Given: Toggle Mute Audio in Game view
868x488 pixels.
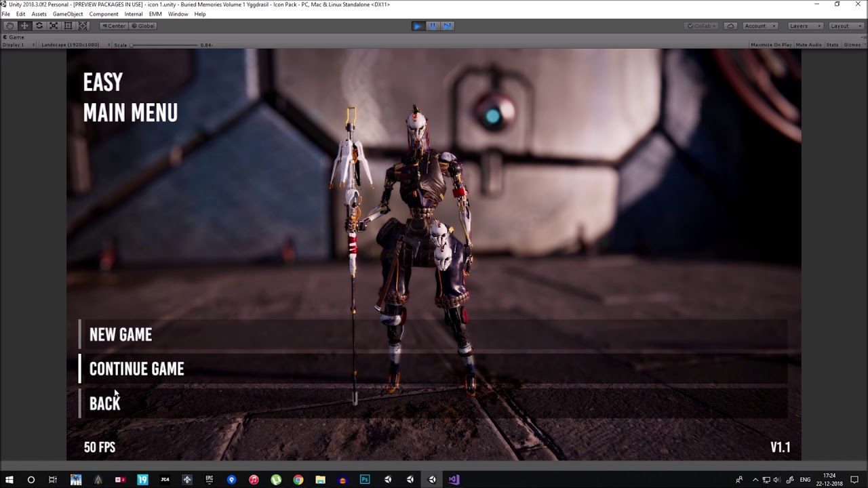Looking at the screenshot, I should 808,45.
